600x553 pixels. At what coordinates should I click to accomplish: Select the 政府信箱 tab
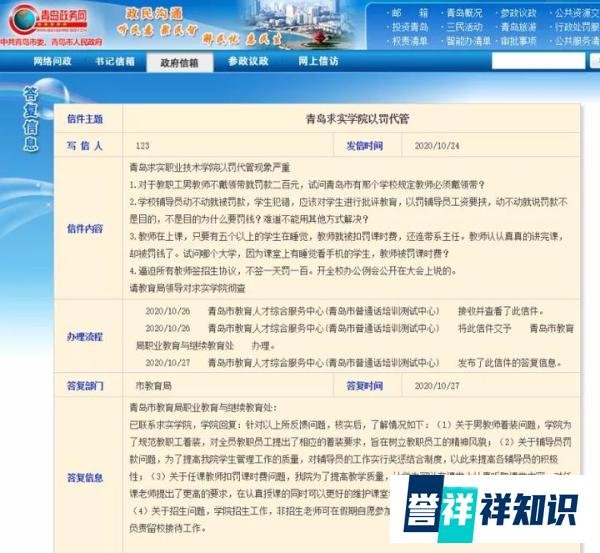coord(179,62)
